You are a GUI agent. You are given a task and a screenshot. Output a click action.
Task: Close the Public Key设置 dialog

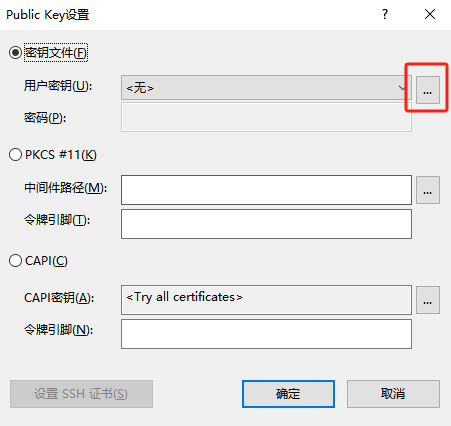pyautogui.click(x=430, y=14)
